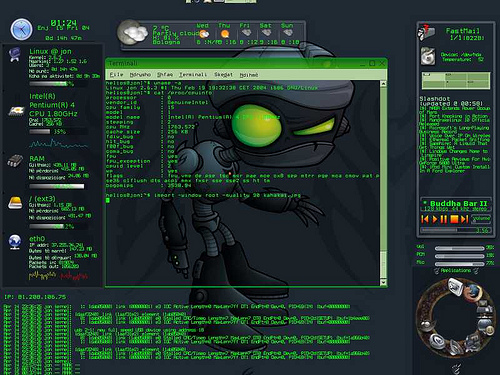The image size is (500, 375).
Task: Click the RAM memory chip icon
Action: click(15, 161)
